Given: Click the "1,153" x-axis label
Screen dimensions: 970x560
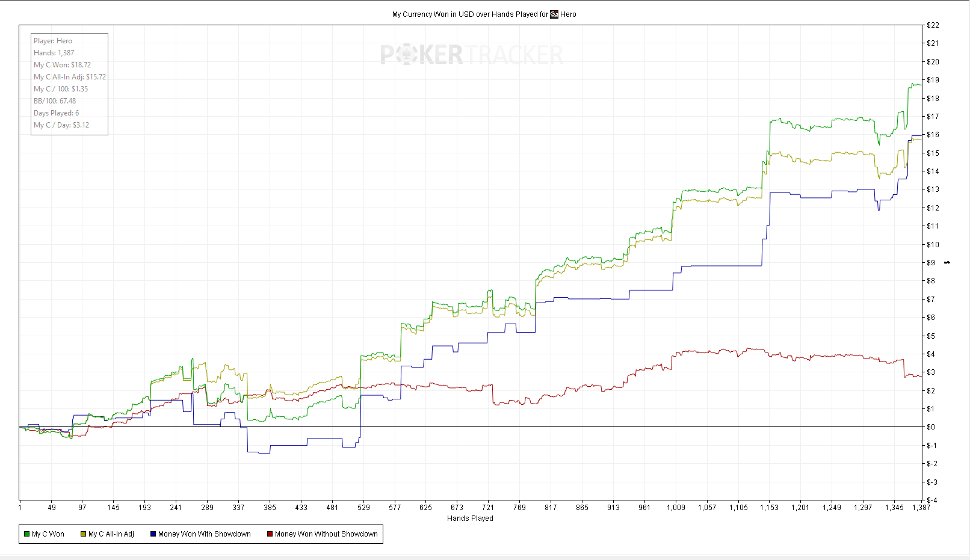Looking at the screenshot, I should (x=769, y=508).
